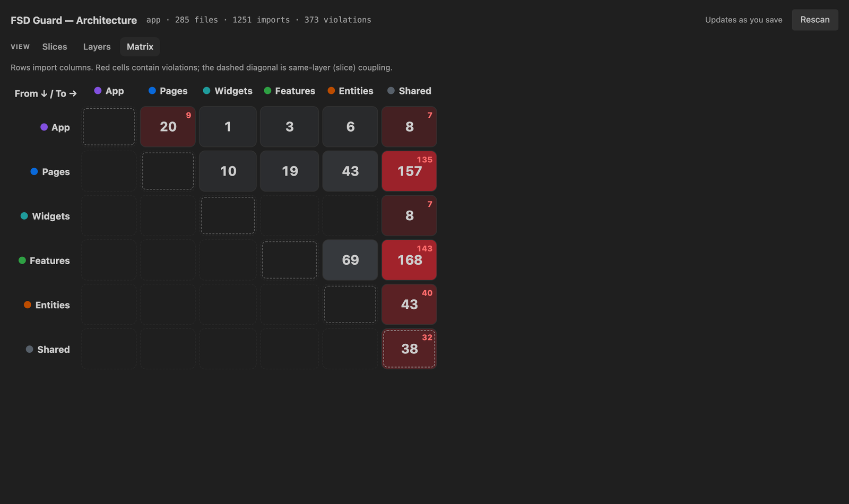Click the orange dot in the Entities column header
This screenshot has width=849, height=504.
(x=331, y=91)
